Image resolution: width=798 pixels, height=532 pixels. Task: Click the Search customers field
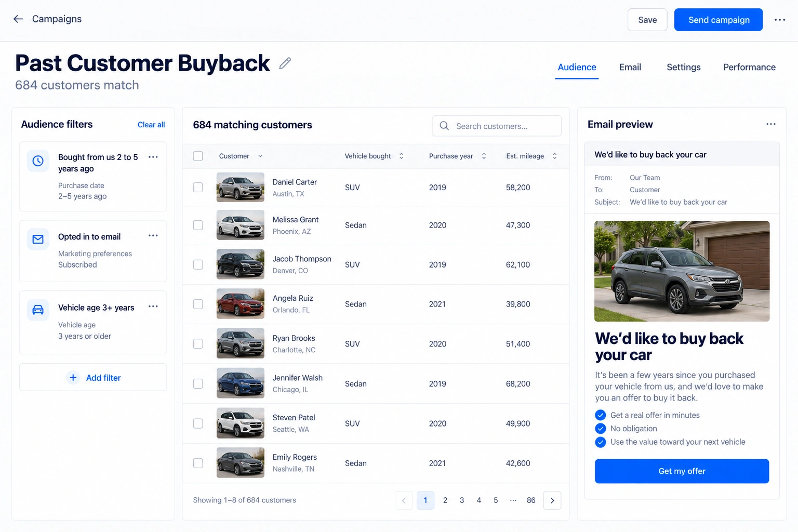(x=497, y=126)
